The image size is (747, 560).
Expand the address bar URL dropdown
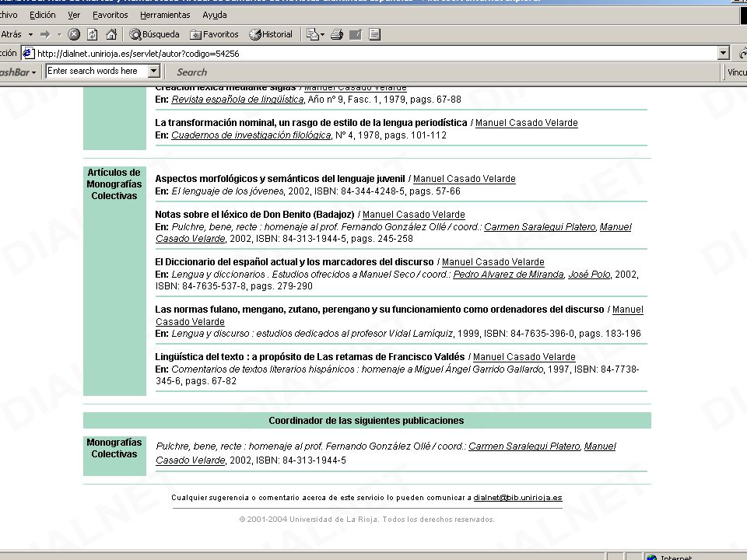[x=723, y=54]
